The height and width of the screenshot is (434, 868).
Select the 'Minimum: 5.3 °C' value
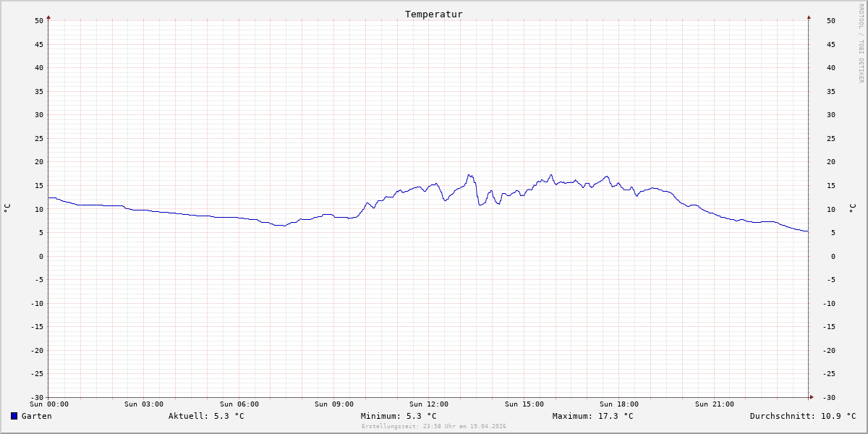coord(399,416)
